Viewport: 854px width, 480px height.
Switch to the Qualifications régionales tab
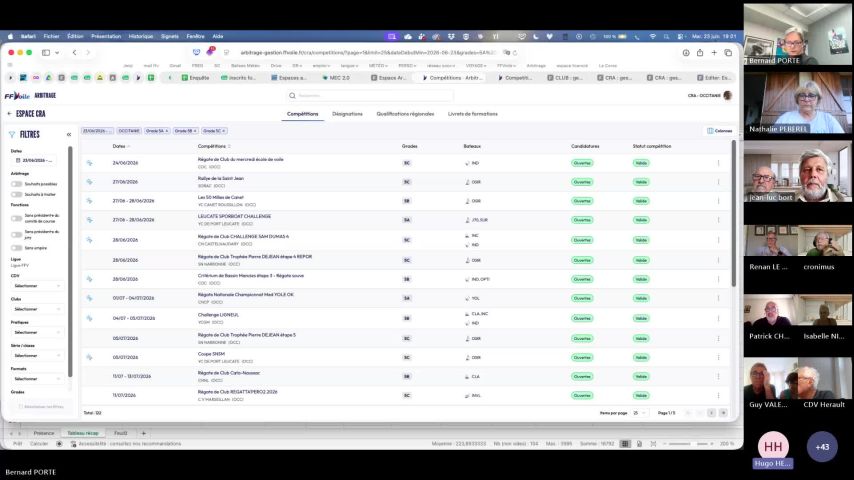(405, 114)
